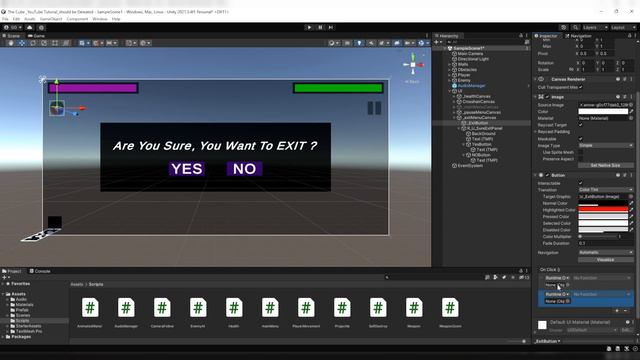This screenshot has height=360, width=640.
Task: Open the search icon in top toolbar
Action: pos(576,27)
